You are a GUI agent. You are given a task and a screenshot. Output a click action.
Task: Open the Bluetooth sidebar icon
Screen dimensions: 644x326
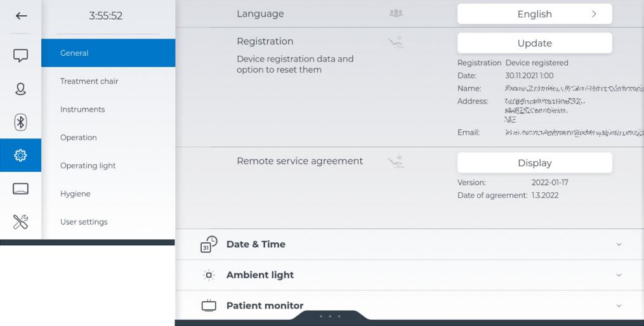(21, 122)
